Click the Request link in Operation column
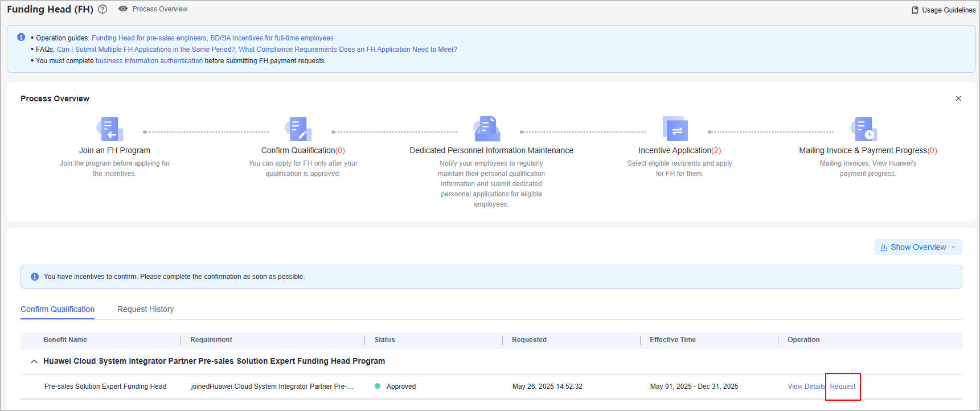The image size is (980, 411). pos(842,387)
